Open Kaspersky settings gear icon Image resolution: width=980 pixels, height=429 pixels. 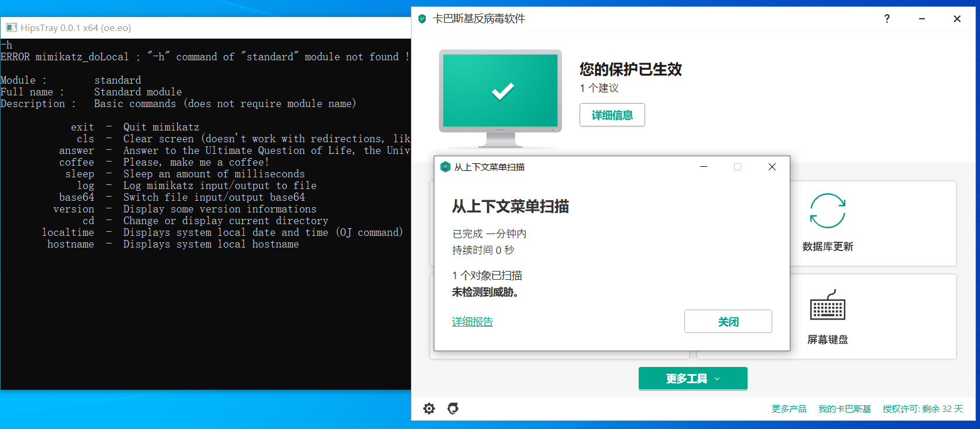[x=429, y=409]
